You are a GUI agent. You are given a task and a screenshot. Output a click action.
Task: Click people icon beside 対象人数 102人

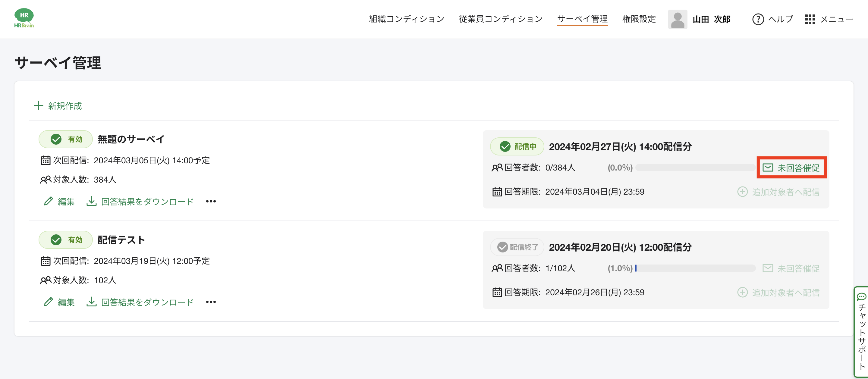[x=46, y=280]
